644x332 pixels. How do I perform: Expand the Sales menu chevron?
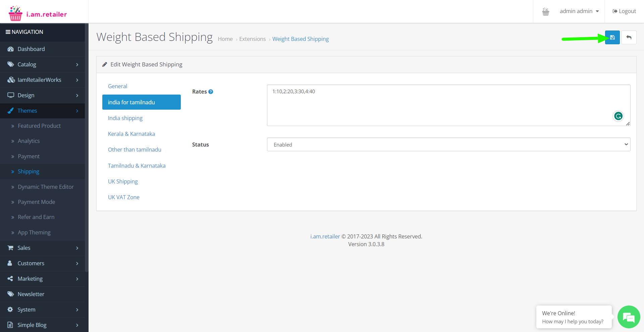(x=77, y=248)
